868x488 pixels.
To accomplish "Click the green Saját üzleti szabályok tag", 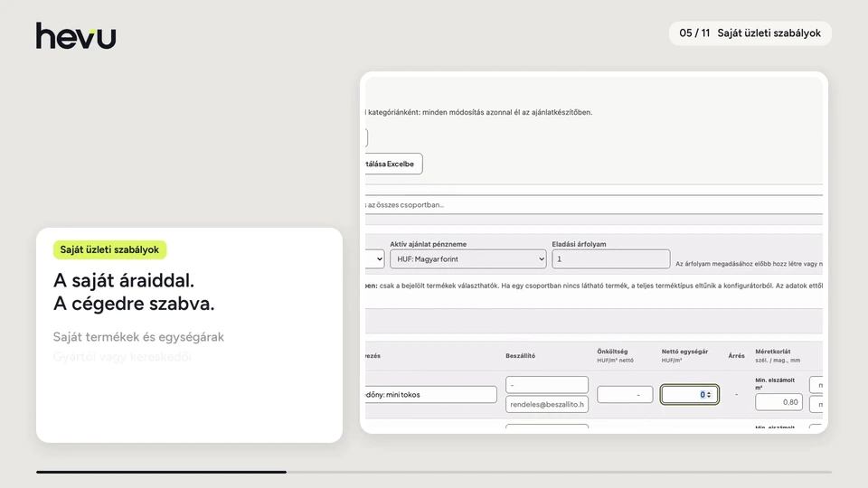I will pyautogui.click(x=109, y=249).
